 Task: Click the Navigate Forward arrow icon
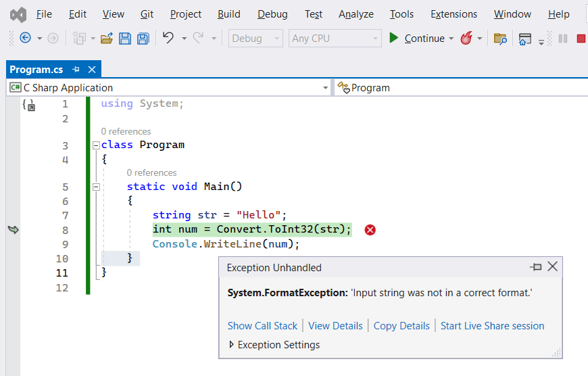[53, 39]
